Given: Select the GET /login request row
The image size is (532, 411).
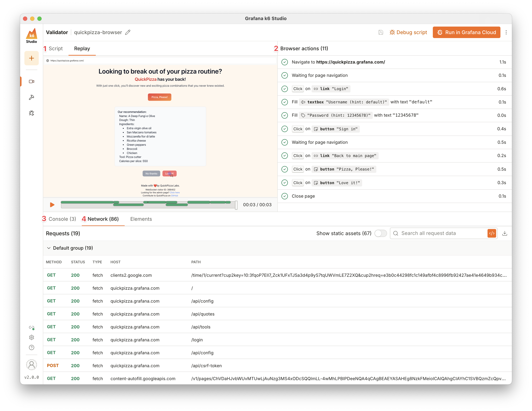Looking at the screenshot, I should pos(277,340).
